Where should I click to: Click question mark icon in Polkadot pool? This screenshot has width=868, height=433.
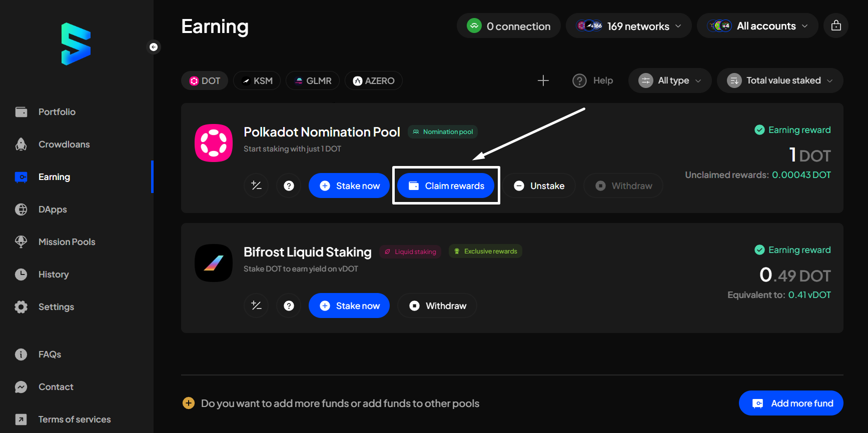point(289,185)
